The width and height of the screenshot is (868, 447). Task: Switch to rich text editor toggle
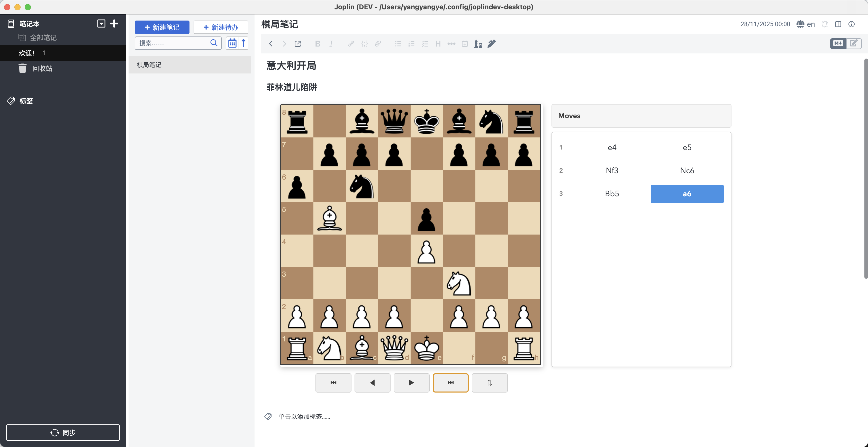pyautogui.click(x=854, y=43)
